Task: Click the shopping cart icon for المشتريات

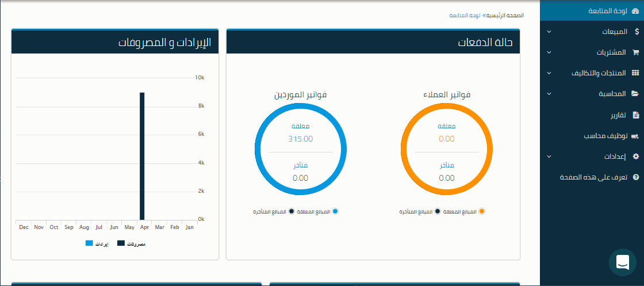Action: (635, 52)
